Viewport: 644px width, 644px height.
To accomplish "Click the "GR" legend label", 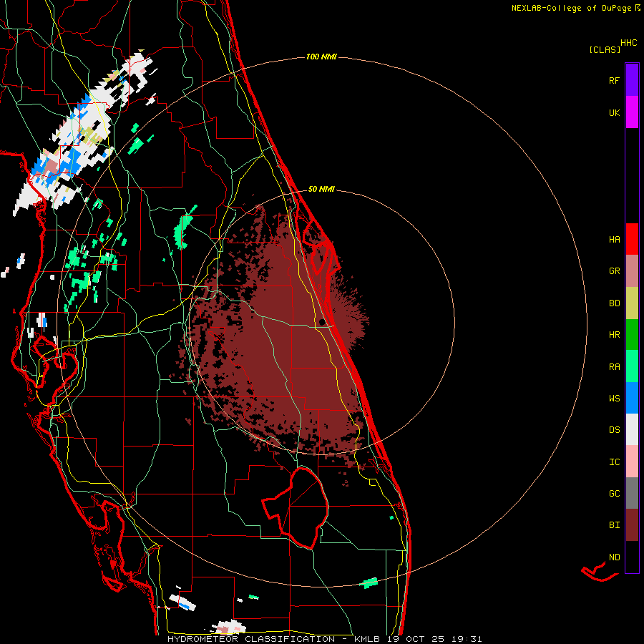I will [x=614, y=271].
